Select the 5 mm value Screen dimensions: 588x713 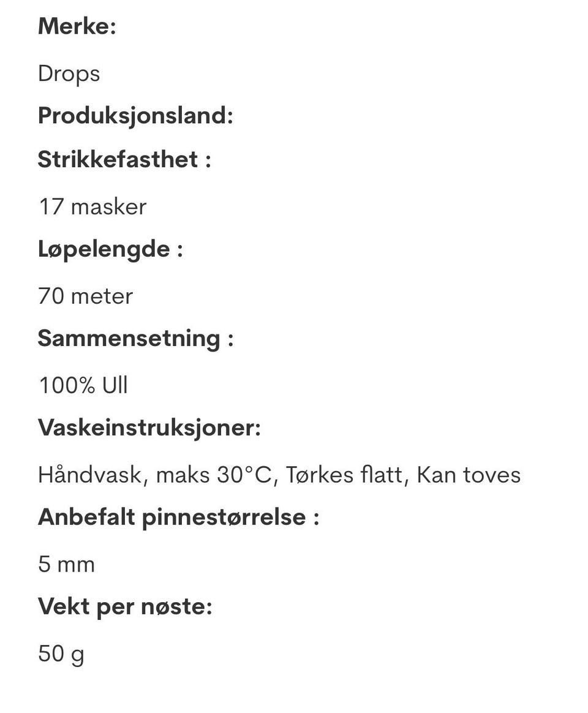click(66, 564)
